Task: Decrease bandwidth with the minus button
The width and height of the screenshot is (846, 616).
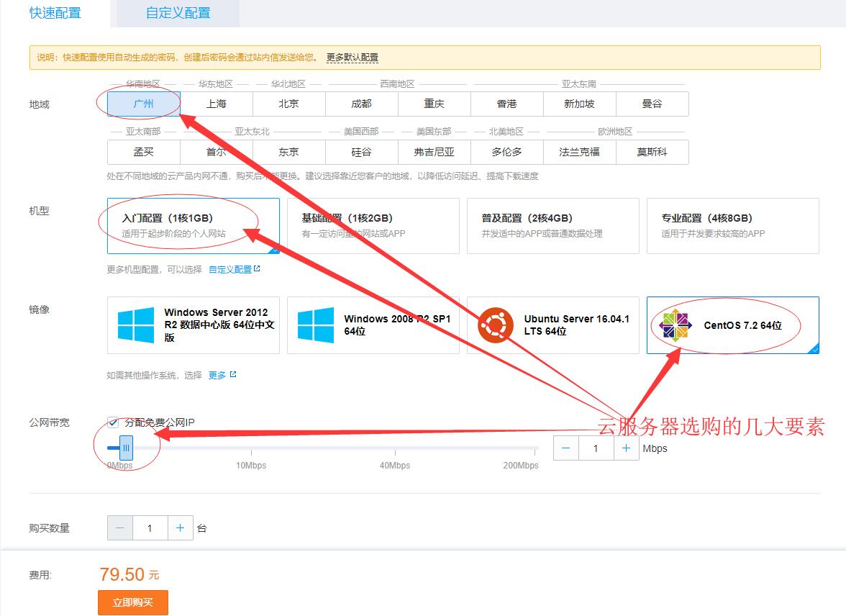Action: (566, 448)
